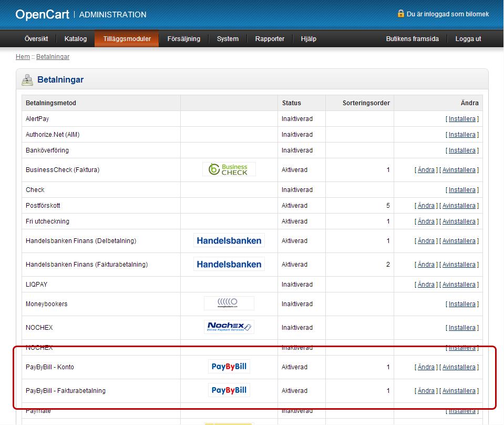Click the Betalningar heading icon
The width and height of the screenshot is (504, 425).
tap(27, 80)
